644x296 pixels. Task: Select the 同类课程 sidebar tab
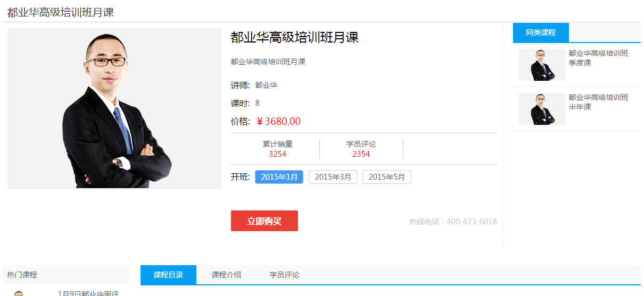coord(541,32)
